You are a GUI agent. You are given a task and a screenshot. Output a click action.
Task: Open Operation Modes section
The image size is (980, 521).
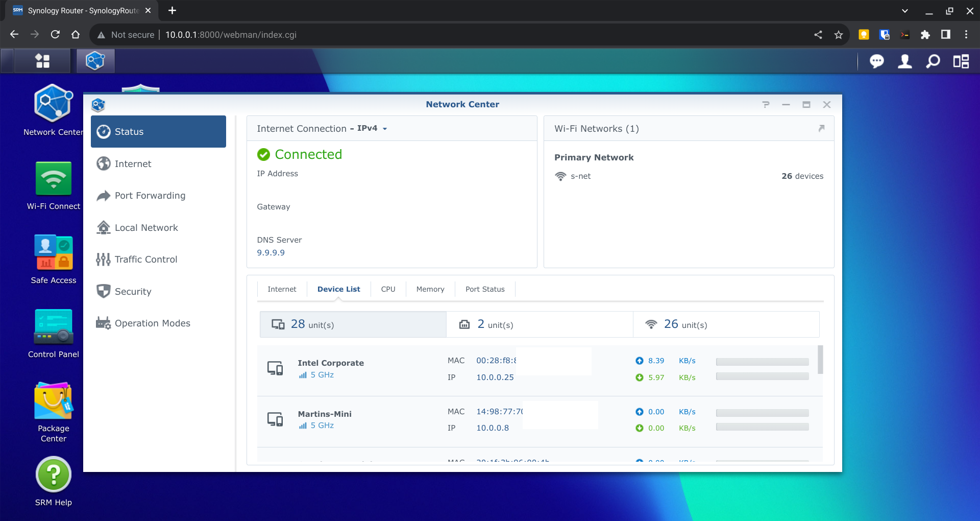pos(158,323)
